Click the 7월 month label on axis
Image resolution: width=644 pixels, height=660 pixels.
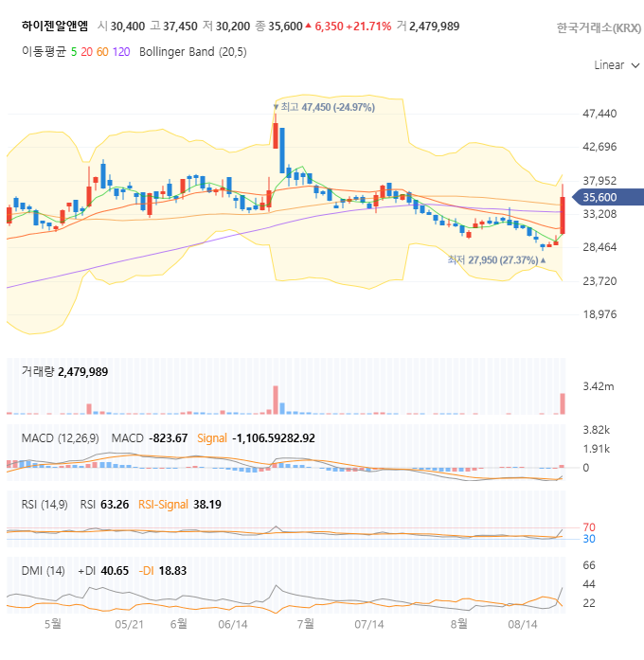[306, 624]
